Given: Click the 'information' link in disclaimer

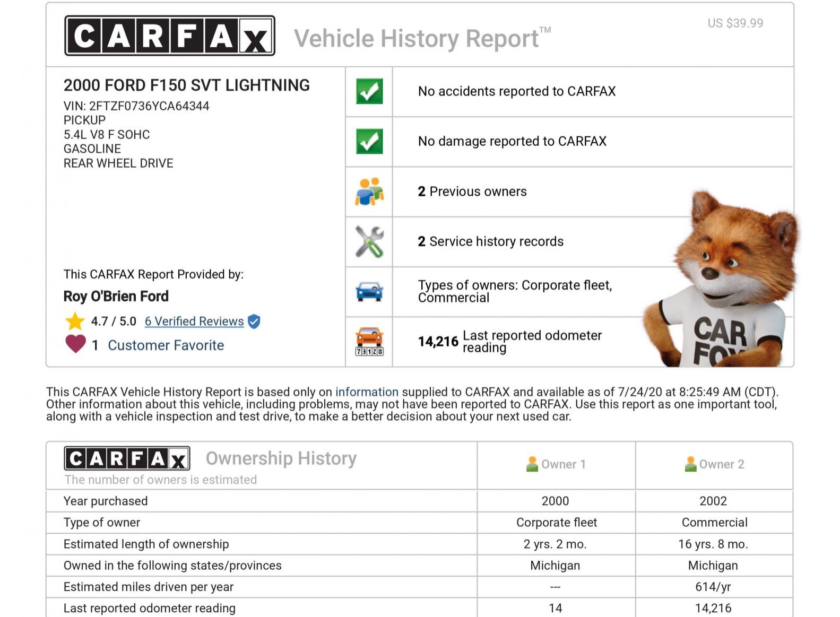Looking at the screenshot, I should click(367, 392).
